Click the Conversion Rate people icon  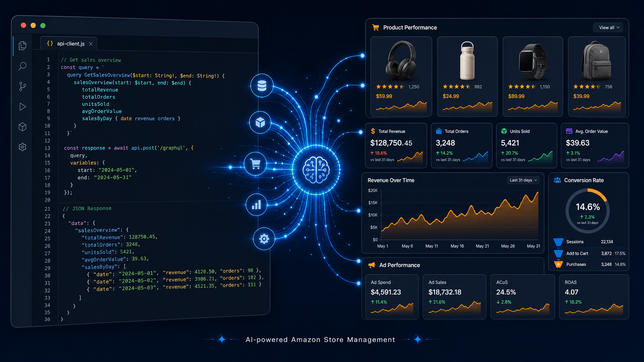[558, 180]
